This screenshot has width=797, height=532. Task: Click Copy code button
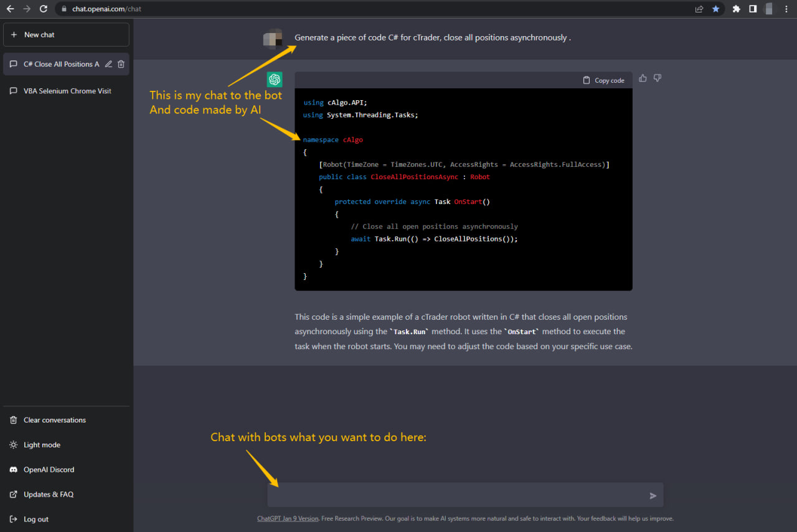(x=603, y=80)
